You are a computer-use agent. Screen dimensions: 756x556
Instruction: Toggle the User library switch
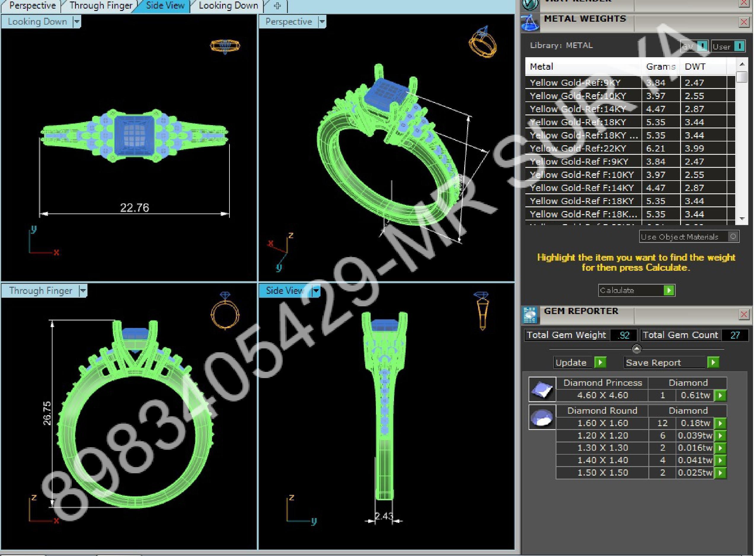click(739, 46)
